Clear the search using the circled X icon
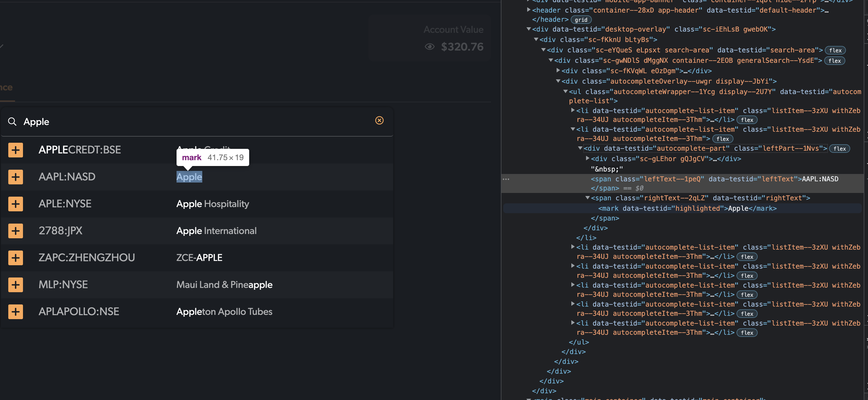Viewport: 868px width, 400px height. 379,120
